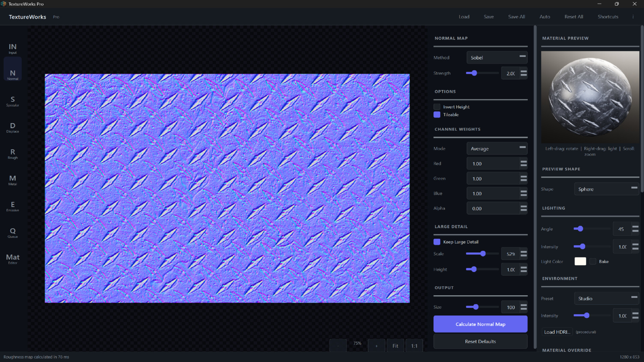Click the Save All menu item
Viewport: 644px width, 362px height.
click(x=516, y=16)
